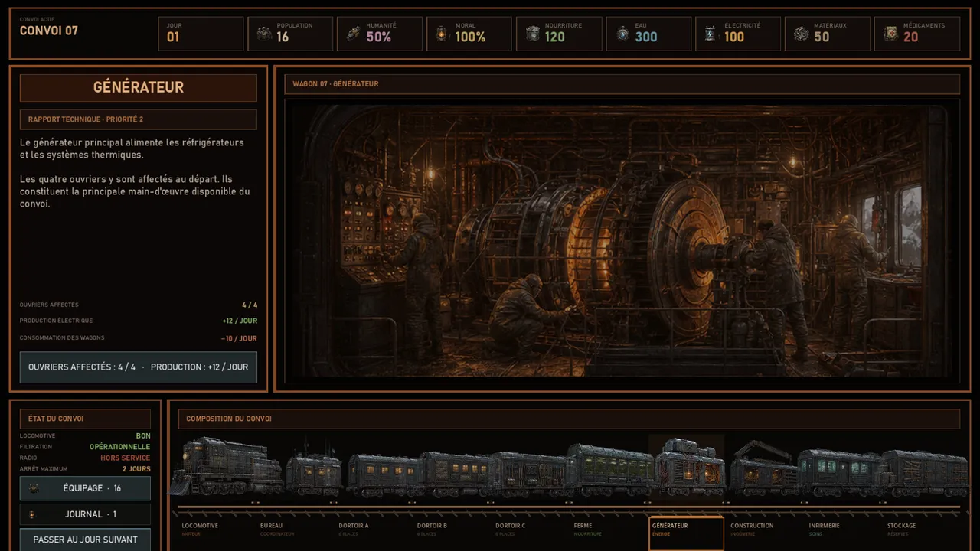Click the Équipage button's crew icon
The image size is (980, 551).
point(34,488)
